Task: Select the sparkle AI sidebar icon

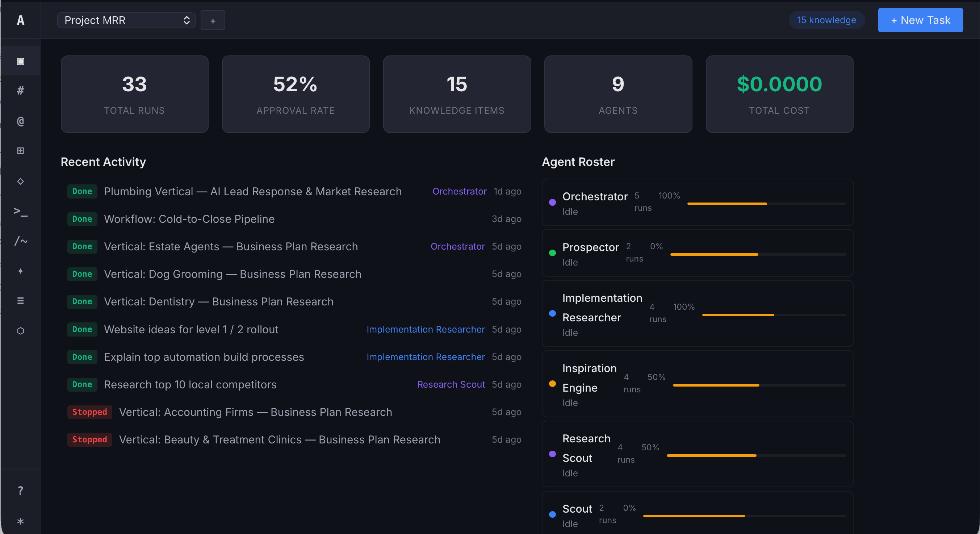Action: (x=21, y=271)
